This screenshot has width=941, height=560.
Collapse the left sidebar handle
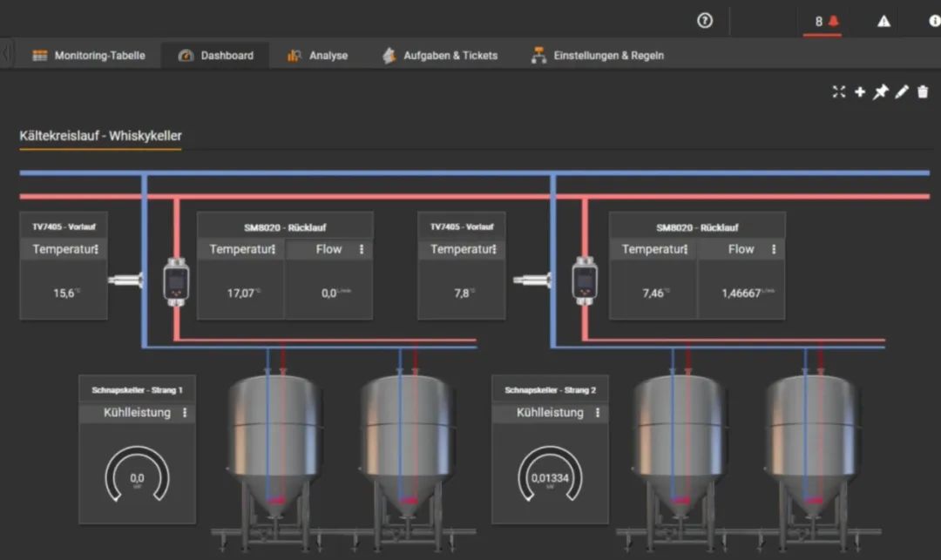tap(7, 54)
